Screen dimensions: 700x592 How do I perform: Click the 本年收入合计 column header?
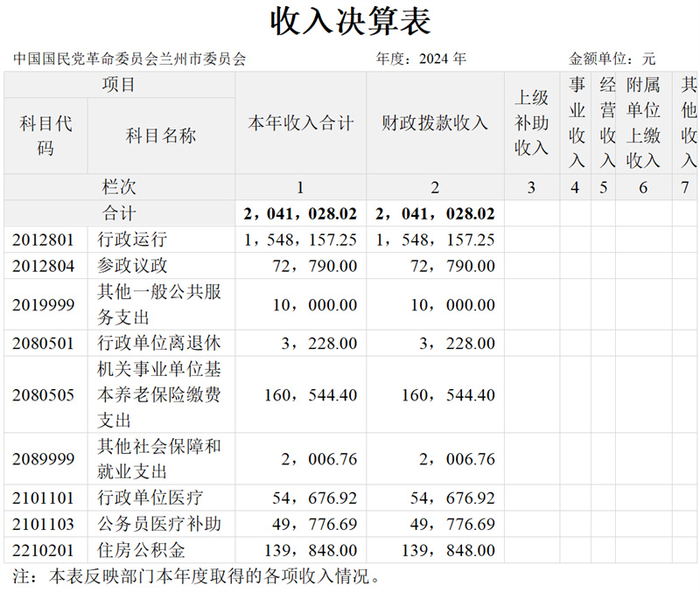tap(301, 122)
